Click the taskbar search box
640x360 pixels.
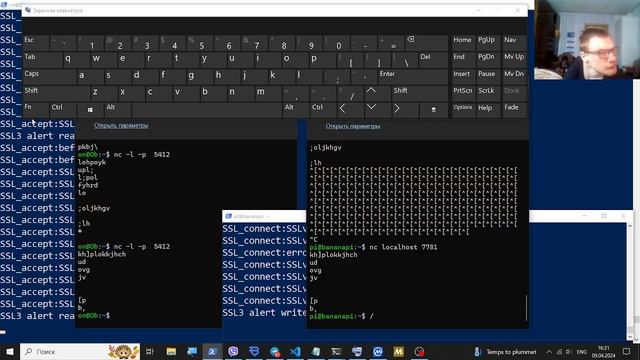[80, 351]
